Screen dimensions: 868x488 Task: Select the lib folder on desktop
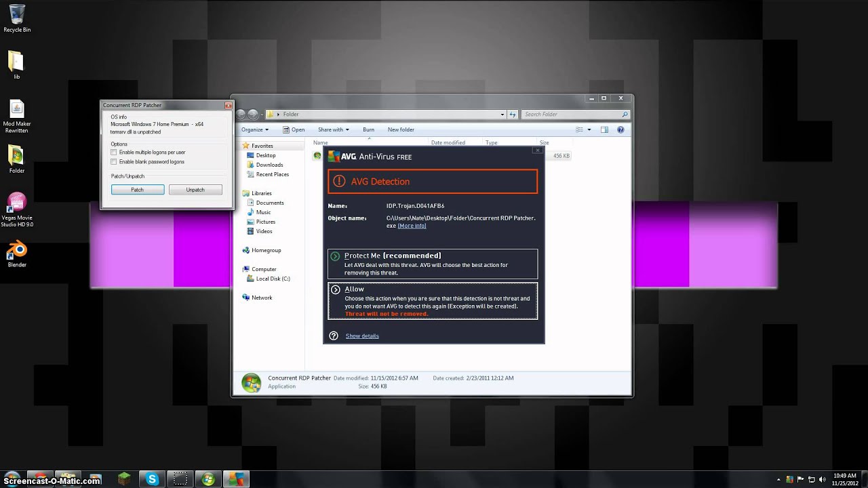[x=16, y=65]
